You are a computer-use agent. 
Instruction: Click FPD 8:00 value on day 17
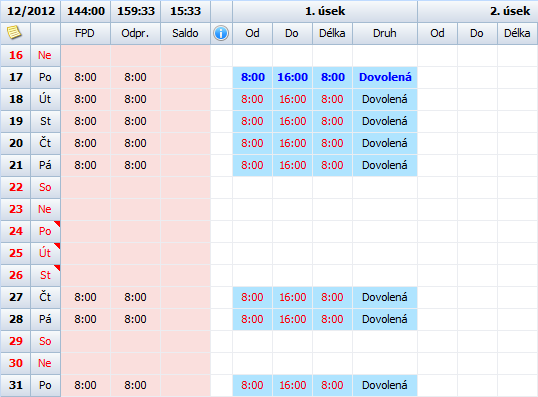tap(85, 77)
